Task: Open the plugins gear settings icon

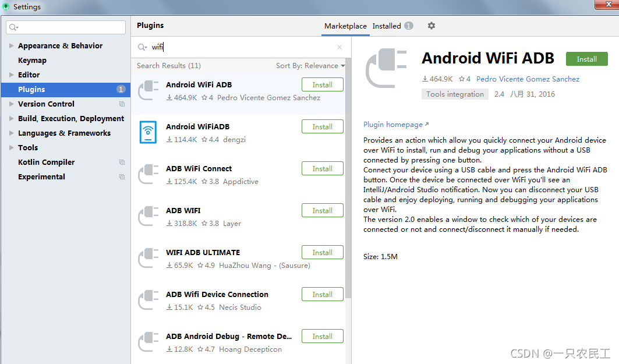Action: pos(431,26)
